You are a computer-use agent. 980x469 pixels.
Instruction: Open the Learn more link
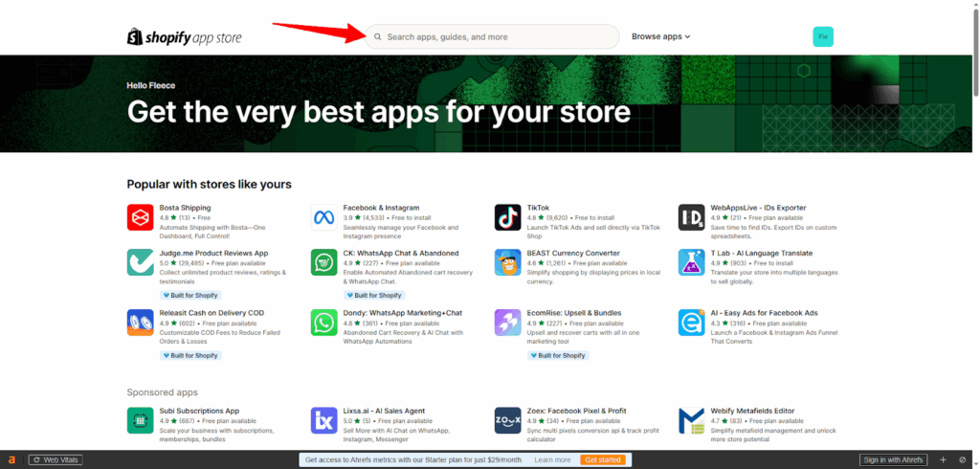pos(552,460)
